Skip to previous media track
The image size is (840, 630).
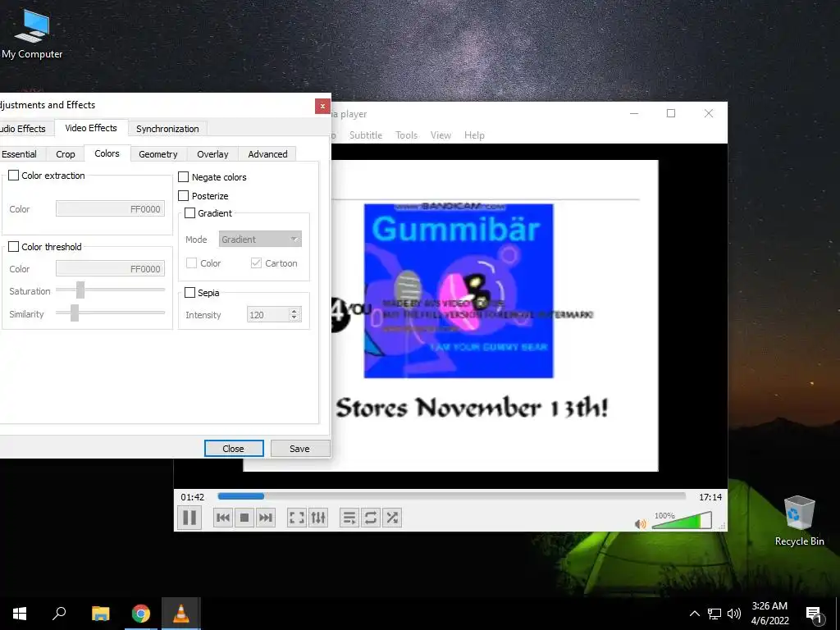coord(223,518)
